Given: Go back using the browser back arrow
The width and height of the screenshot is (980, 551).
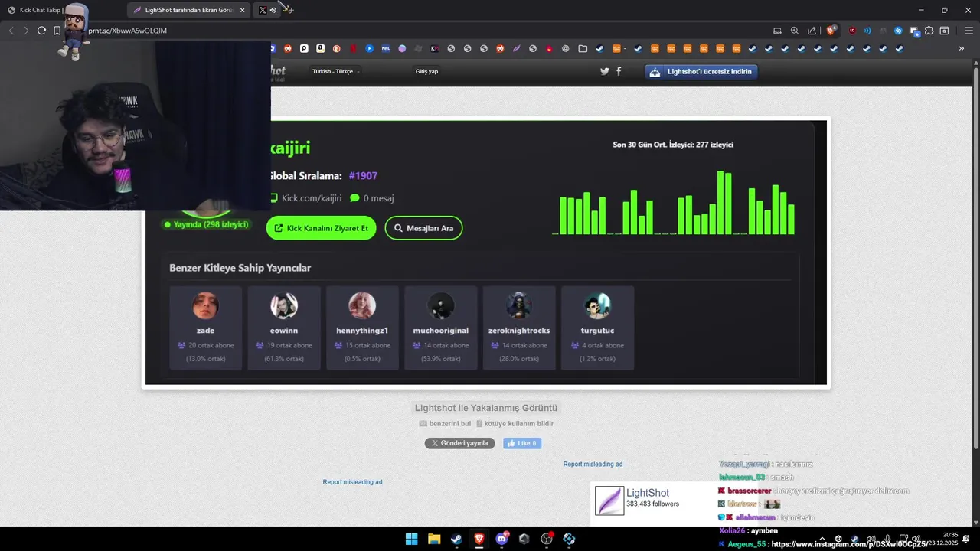Looking at the screenshot, I should coord(11,31).
